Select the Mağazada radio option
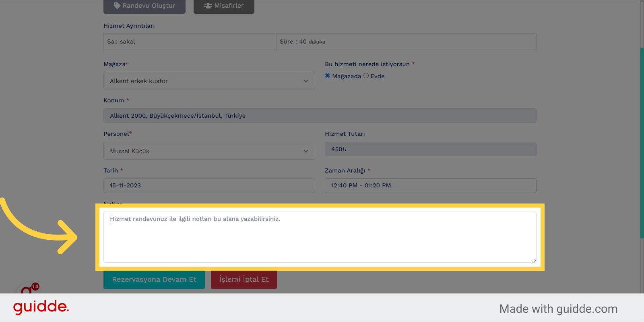 pos(328,76)
